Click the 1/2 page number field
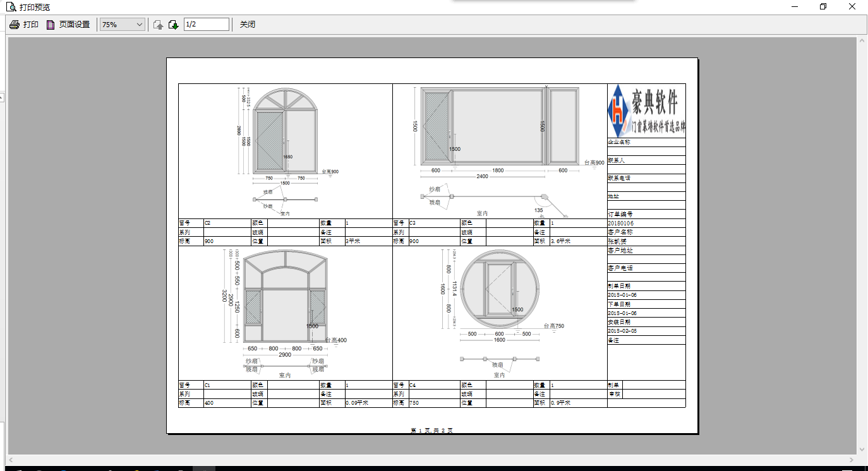868x471 pixels. point(206,24)
